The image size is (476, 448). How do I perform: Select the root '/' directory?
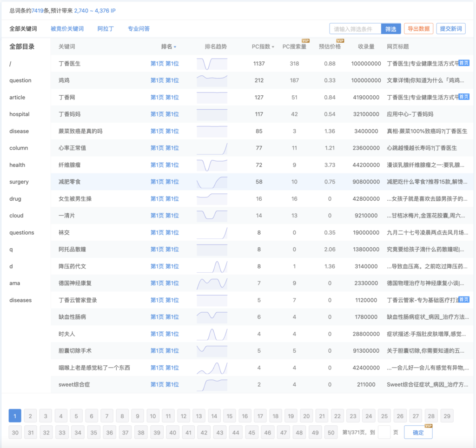[10, 64]
